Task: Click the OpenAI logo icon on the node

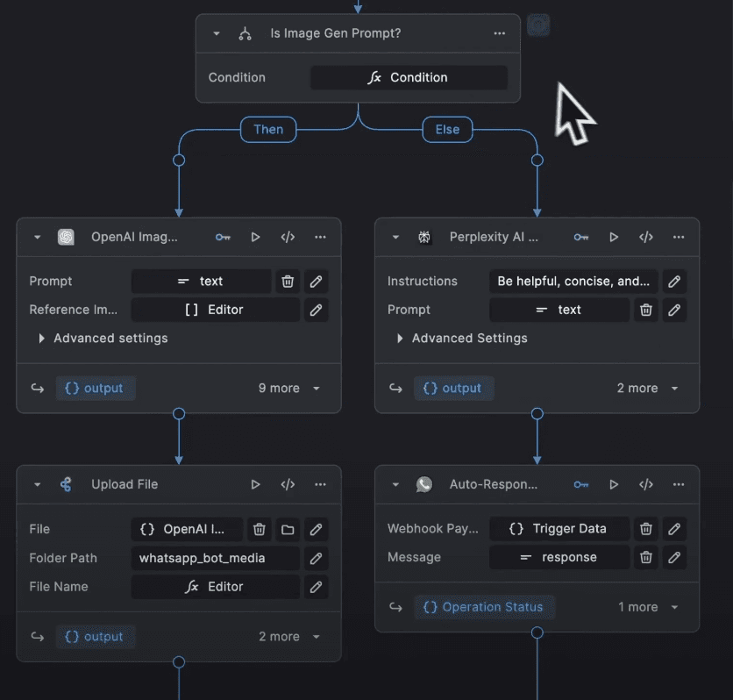Action: pos(66,237)
